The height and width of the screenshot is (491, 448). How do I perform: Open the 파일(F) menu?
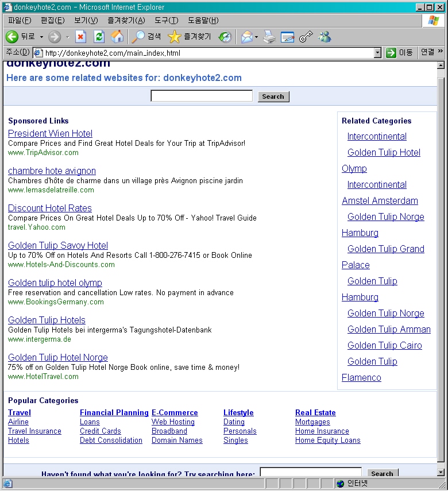coord(20,21)
